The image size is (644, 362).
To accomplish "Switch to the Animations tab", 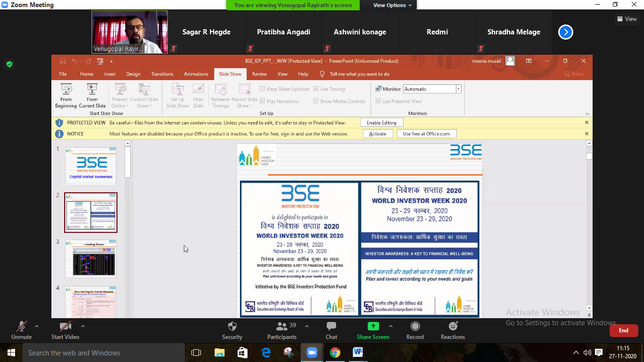I will click(196, 74).
